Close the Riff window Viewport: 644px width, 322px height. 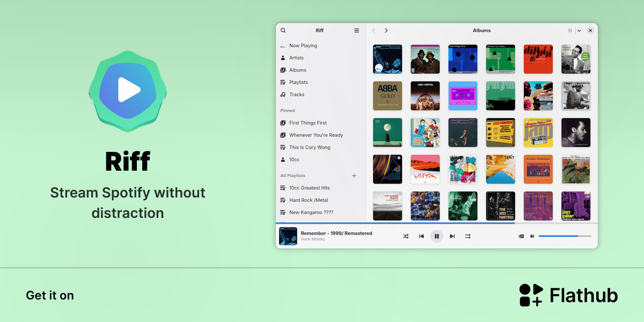[590, 31]
